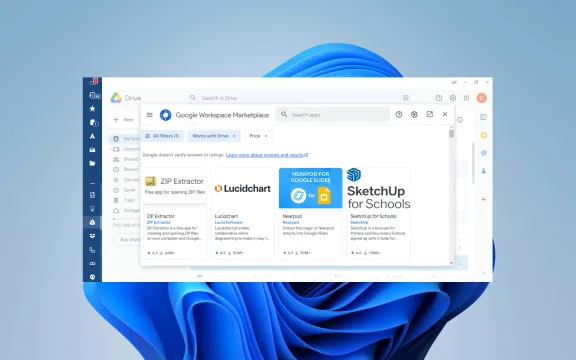Expand the Works with Drive dropdown
The height and width of the screenshot is (360, 576).
click(x=214, y=136)
